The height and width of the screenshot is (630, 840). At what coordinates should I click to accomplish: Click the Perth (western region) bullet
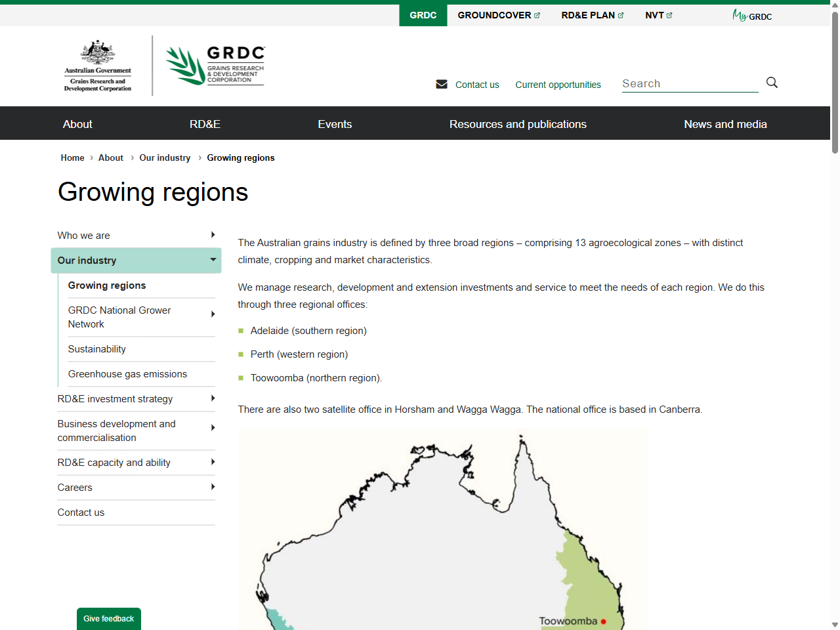point(299,354)
